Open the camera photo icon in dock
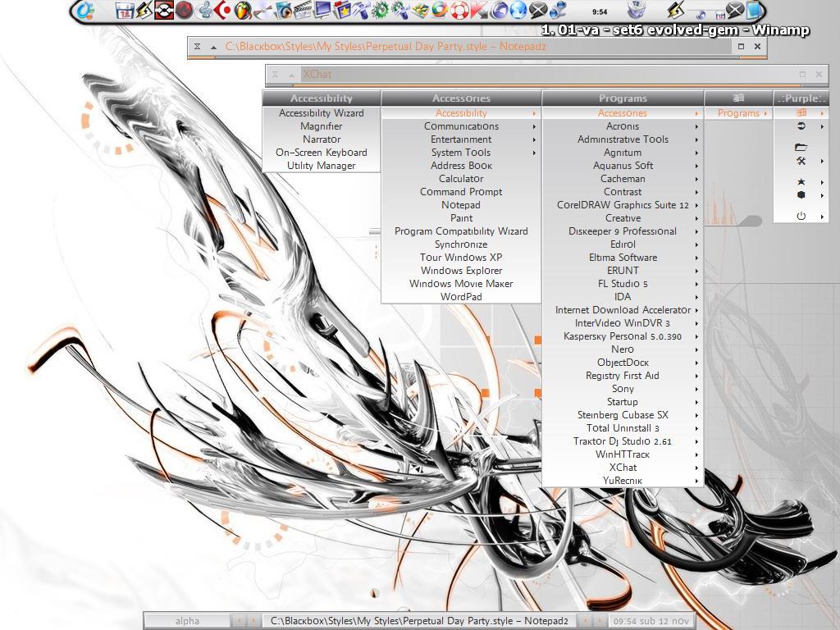This screenshot has height=630, width=840. [x=283, y=10]
